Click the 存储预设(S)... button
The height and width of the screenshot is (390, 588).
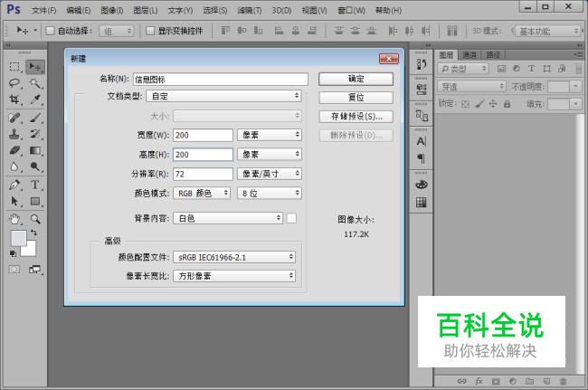pos(356,116)
